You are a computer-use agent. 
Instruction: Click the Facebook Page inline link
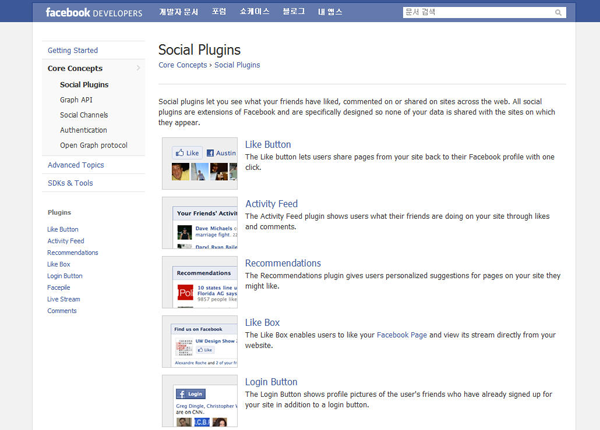402,335
